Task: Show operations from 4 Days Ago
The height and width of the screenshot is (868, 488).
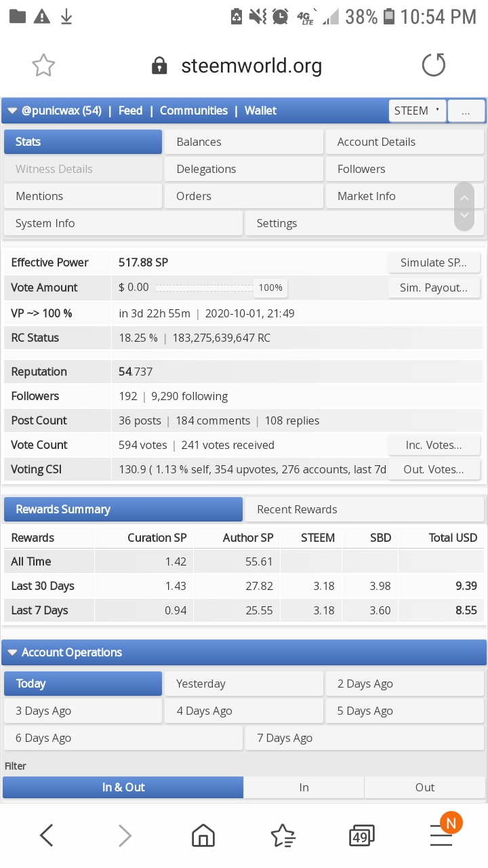Action: (244, 711)
